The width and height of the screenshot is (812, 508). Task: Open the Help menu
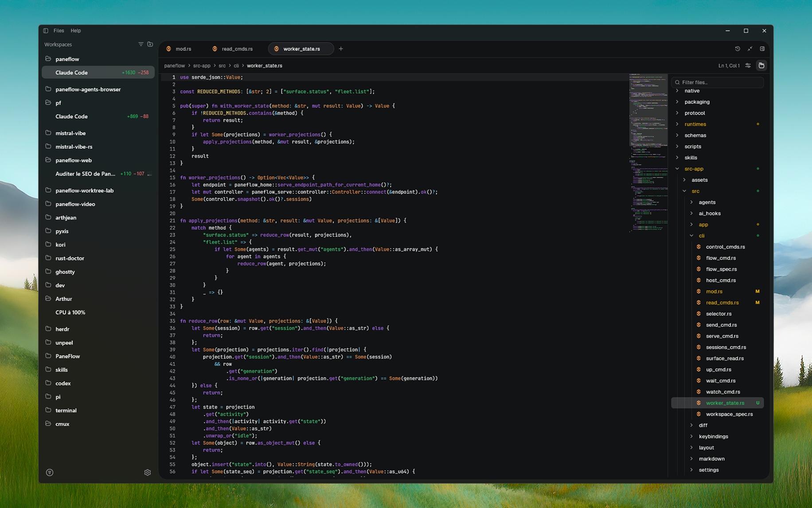(x=76, y=31)
